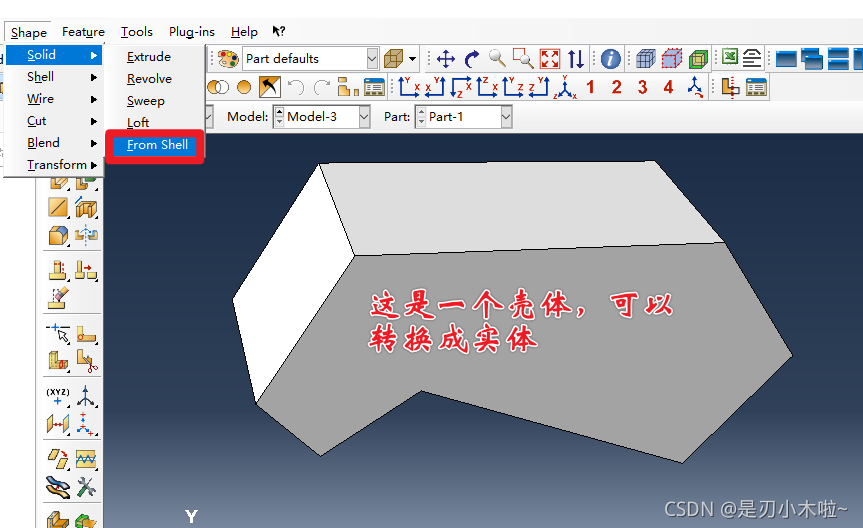Choose From Shell in Solid submenu
Viewport: 863px width, 528px height.
(157, 145)
